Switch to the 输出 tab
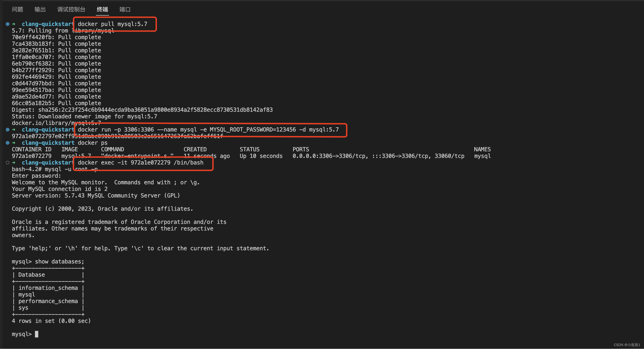 coord(40,10)
